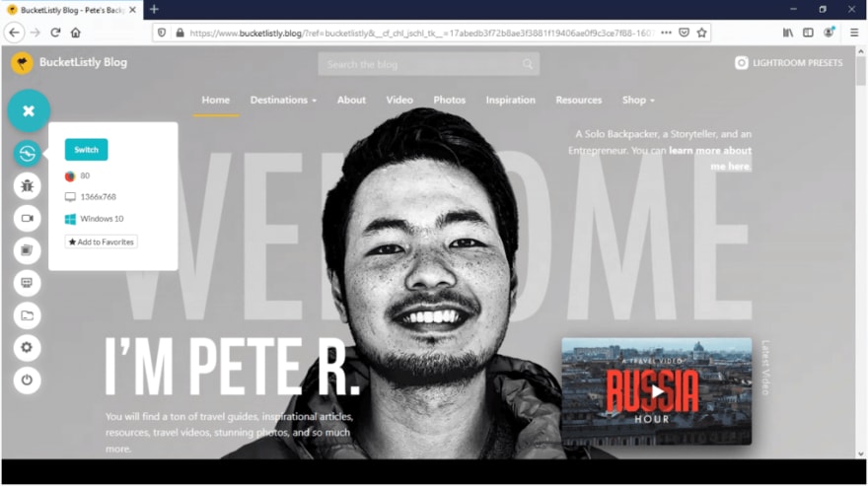This screenshot has width=868, height=486.
Task: Close the BucketListly Blog tab
Action: 133,10
